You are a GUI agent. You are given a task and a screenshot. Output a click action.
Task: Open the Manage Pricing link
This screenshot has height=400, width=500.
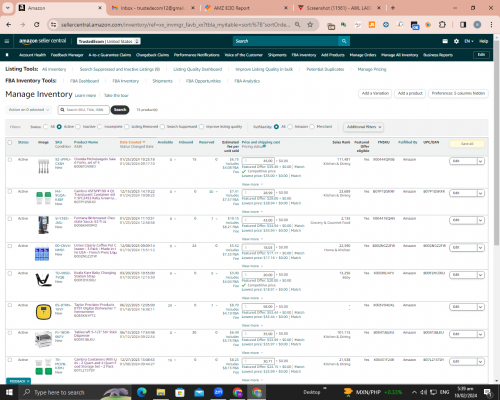tap(372, 69)
